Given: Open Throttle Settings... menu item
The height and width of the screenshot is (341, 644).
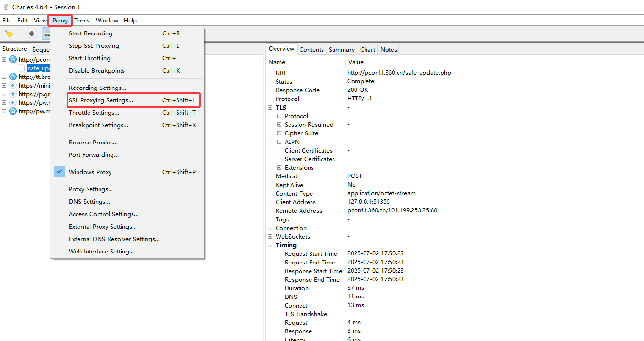Looking at the screenshot, I should (x=127, y=113).
